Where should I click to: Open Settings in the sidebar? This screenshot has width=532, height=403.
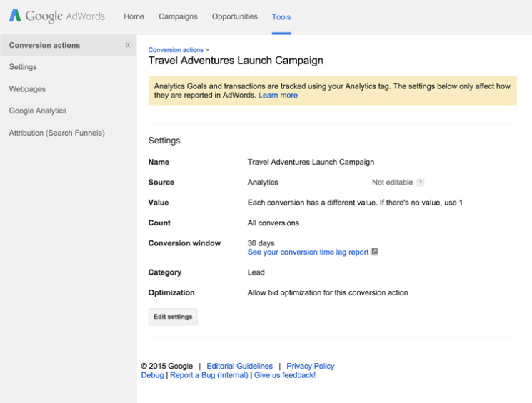pyautogui.click(x=23, y=67)
